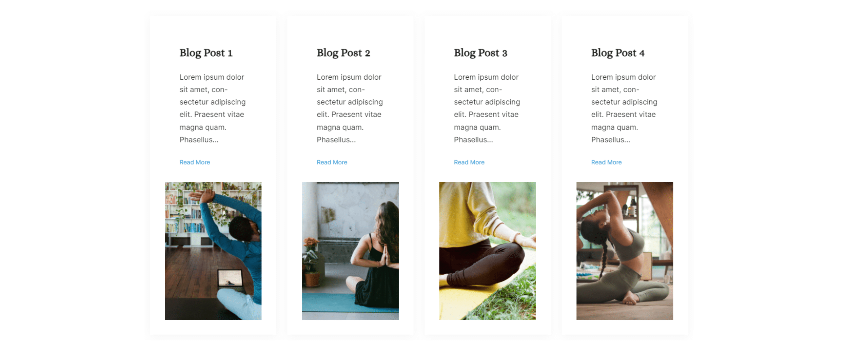The image size is (868, 354).
Task: Open the Blog Post 2 title
Action: point(343,53)
